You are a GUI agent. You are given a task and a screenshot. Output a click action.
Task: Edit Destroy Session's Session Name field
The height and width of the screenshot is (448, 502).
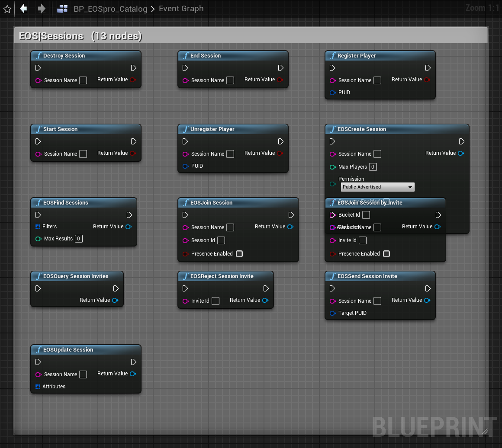coord(83,80)
